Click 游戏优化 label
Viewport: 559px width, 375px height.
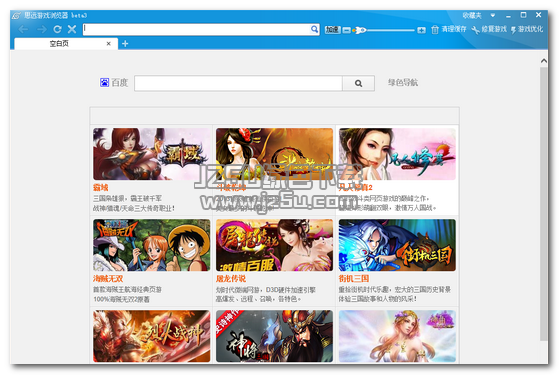[530, 29]
